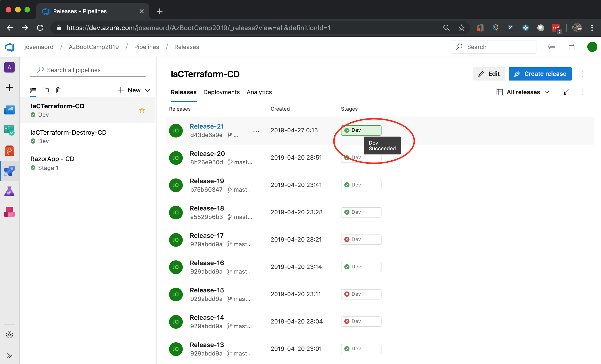Open Test Plans flask icon
Viewport: 601px width, 364px height.
click(x=9, y=191)
